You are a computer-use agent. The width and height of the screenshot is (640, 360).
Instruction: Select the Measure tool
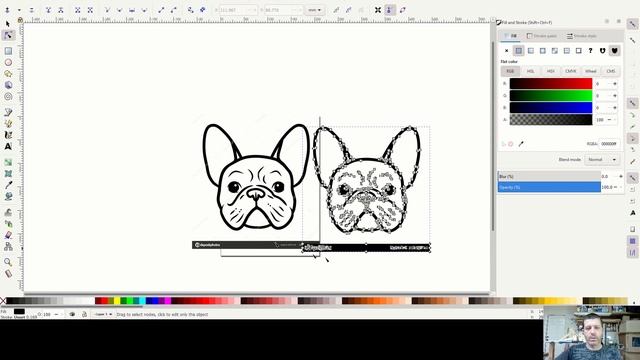pyautogui.click(x=8, y=273)
